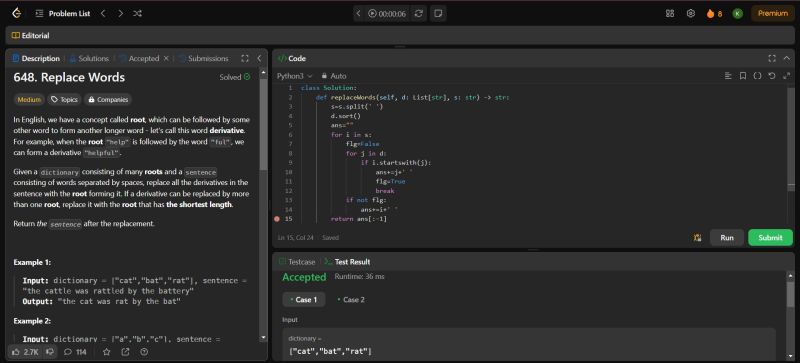Switch to the Description tab
Image resolution: width=800 pixels, height=363 pixels.
point(36,59)
